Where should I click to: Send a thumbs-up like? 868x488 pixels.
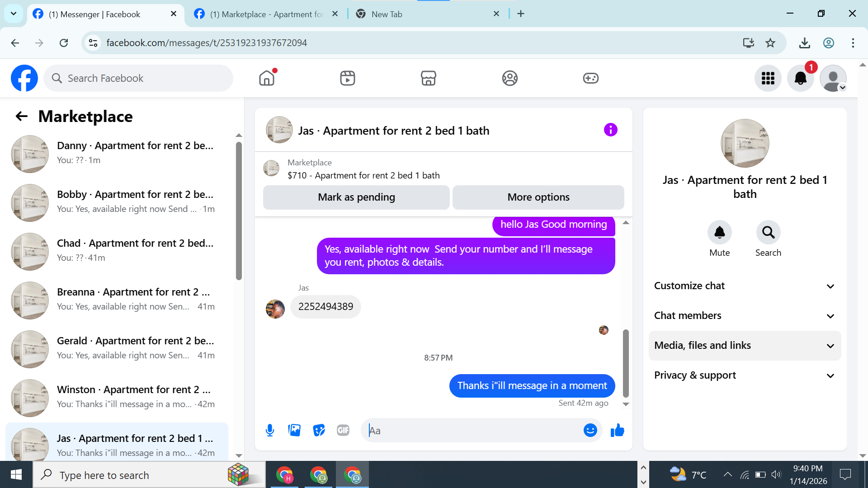coord(617,430)
